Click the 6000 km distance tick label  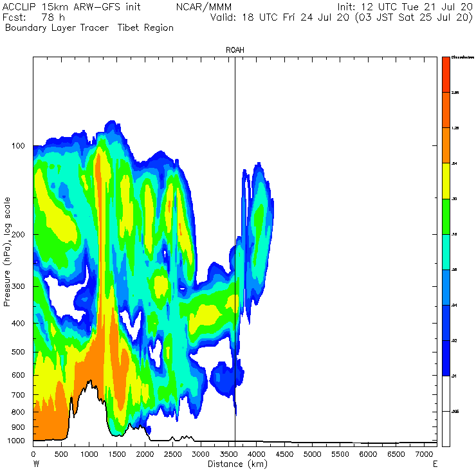[x=368, y=454]
